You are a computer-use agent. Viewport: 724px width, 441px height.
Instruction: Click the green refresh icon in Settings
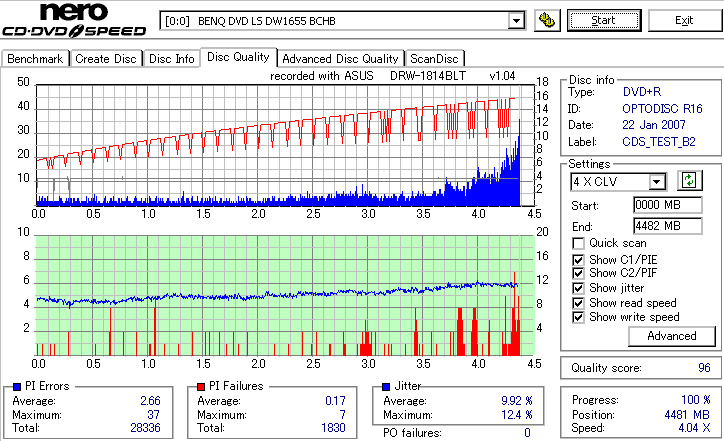[689, 180]
